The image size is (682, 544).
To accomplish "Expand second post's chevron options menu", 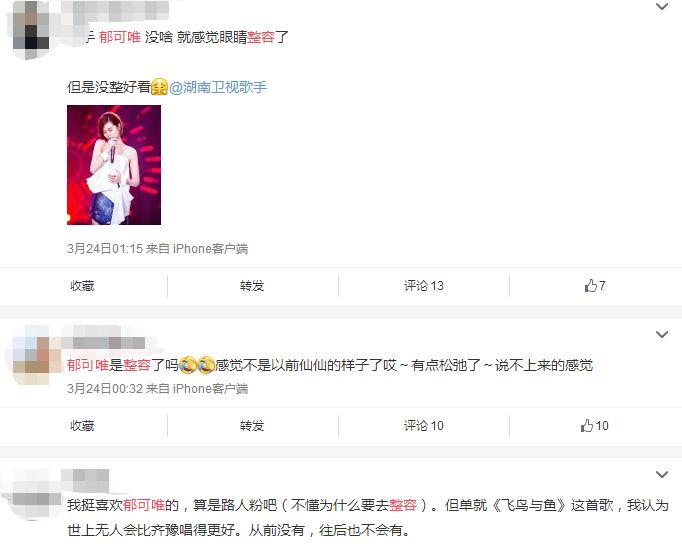I will (662, 334).
